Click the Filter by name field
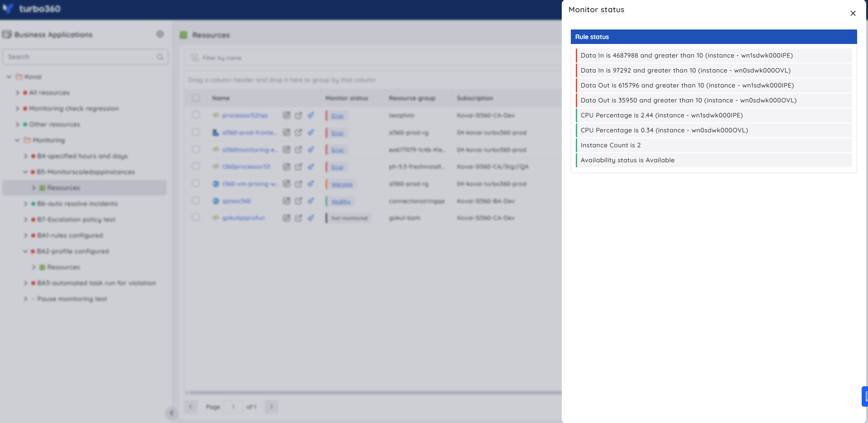The image size is (868, 423). coord(371,58)
